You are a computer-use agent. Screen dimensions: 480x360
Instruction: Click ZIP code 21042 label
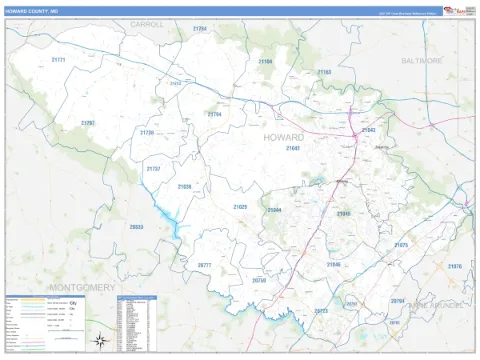(x=293, y=148)
